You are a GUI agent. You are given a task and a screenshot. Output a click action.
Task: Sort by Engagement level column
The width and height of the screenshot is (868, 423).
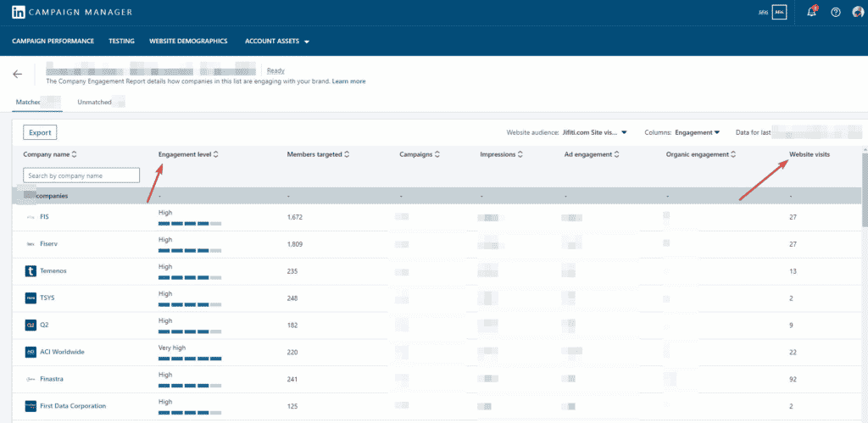(x=215, y=154)
